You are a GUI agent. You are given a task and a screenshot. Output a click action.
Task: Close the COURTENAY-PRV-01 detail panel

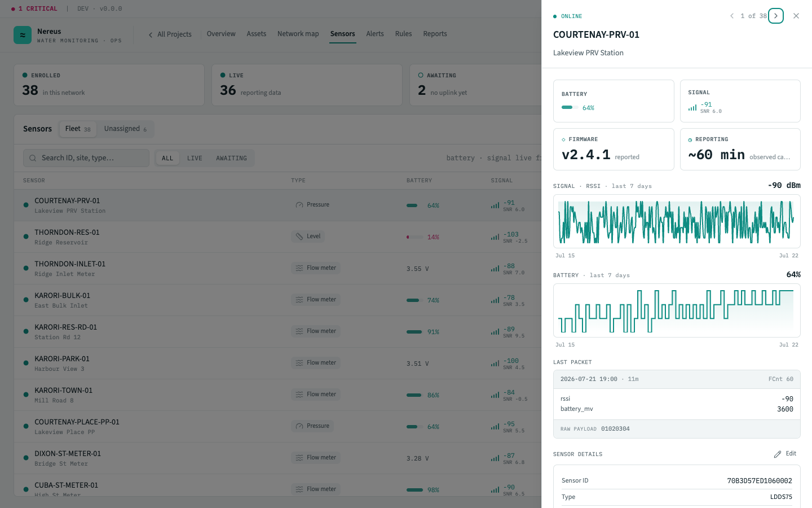[x=796, y=16]
